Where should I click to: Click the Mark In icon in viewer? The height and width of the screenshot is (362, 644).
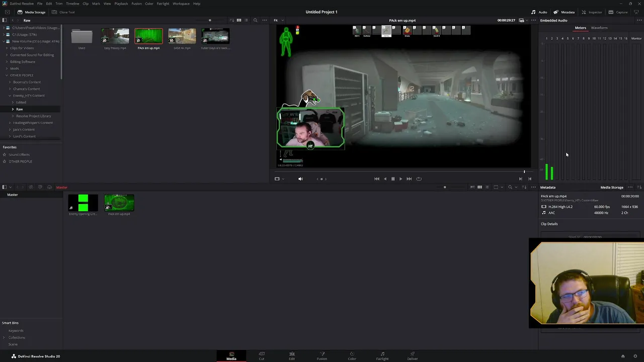pyautogui.click(x=520, y=178)
